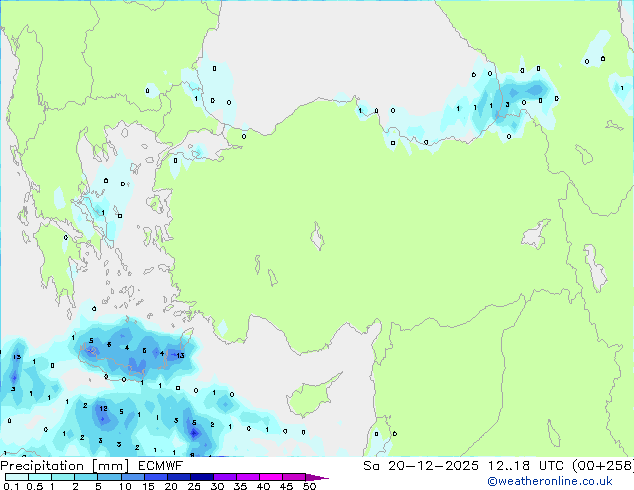Click the "12" precipitation value on the map
The height and width of the screenshot is (490, 634).
[104, 408]
